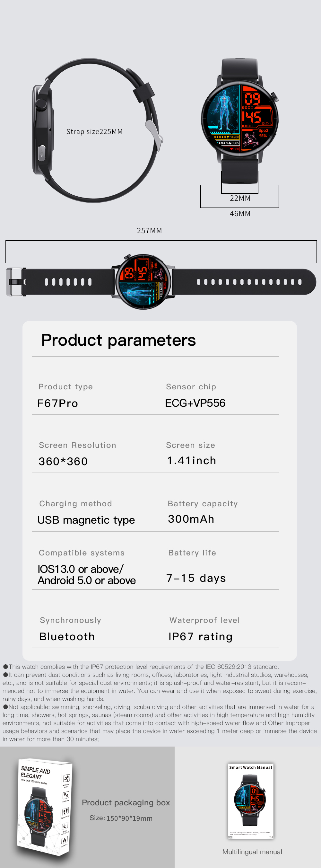
Task: Click the 300mAh battery capacity value
Action: pos(191,519)
